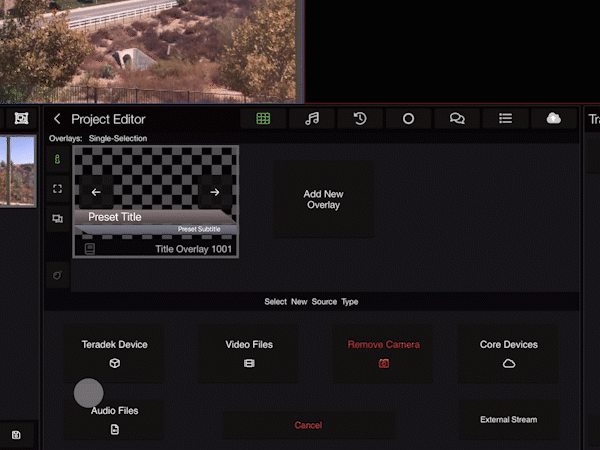Screen dimensions: 600x450
Task: Open the chat comments icon
Action: pyautogui.click(x=457, y=118)
